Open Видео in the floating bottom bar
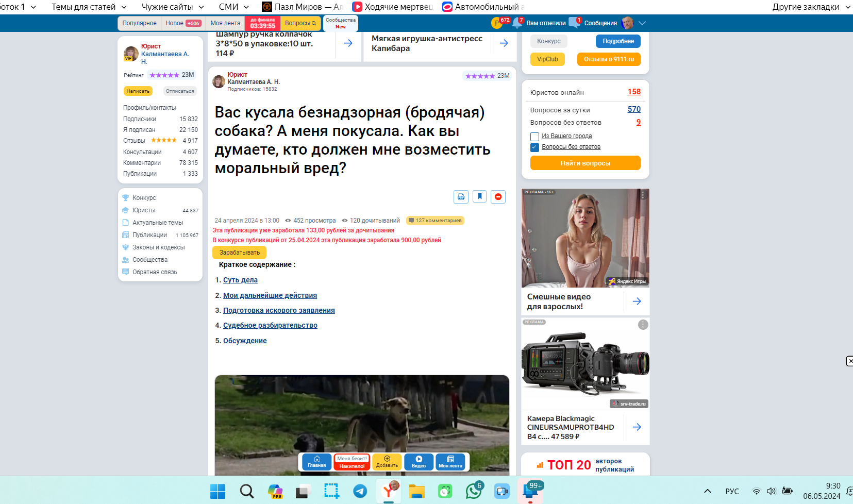 click(x=419, y=462)
